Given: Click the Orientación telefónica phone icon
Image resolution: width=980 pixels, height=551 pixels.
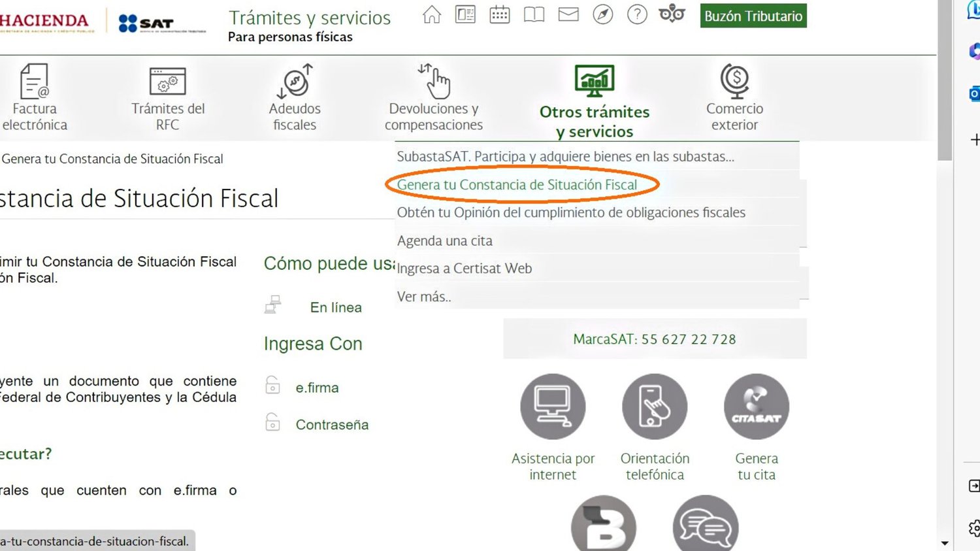Looking at the screenshot, I should click(654, 406).
